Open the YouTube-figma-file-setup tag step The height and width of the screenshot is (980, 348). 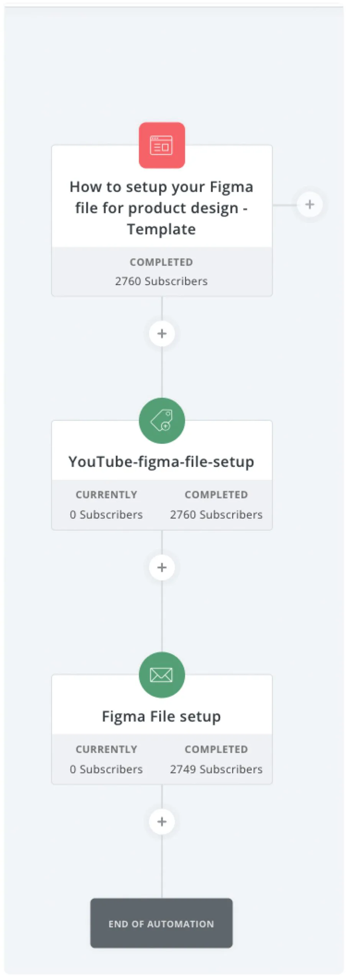(161, 462)
